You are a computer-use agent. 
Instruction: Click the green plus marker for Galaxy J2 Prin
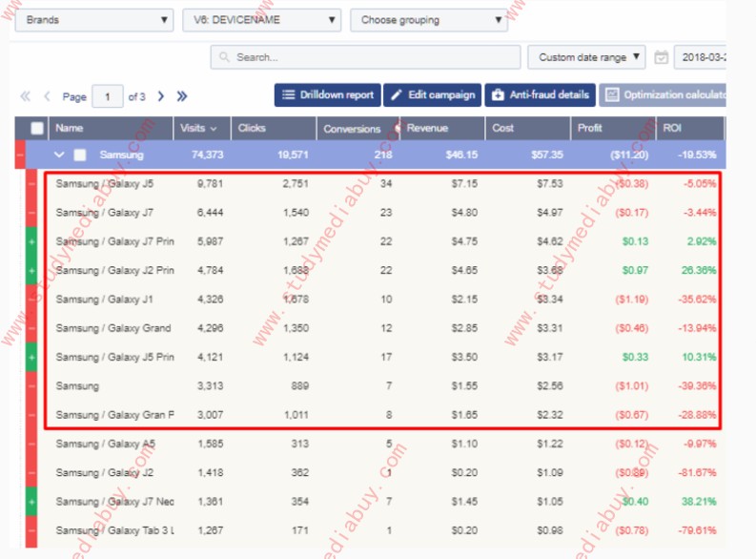tap(31, 271)
